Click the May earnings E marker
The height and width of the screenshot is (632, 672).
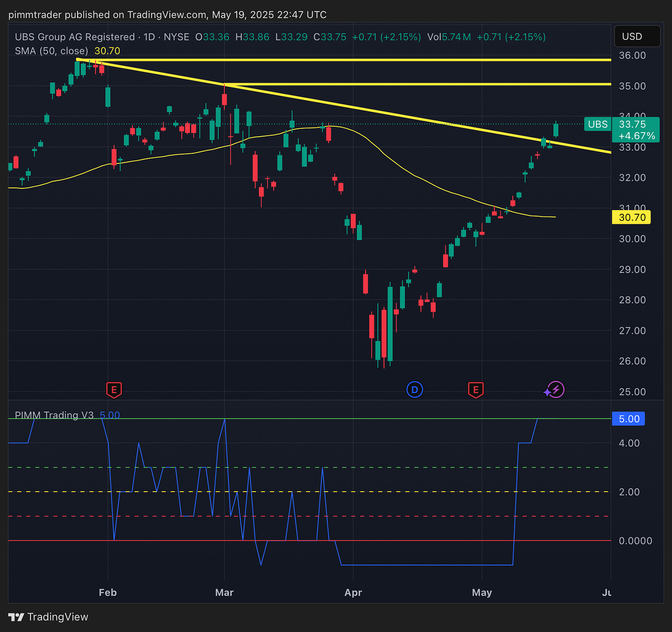pyautogui.click(x=476, y=390)
